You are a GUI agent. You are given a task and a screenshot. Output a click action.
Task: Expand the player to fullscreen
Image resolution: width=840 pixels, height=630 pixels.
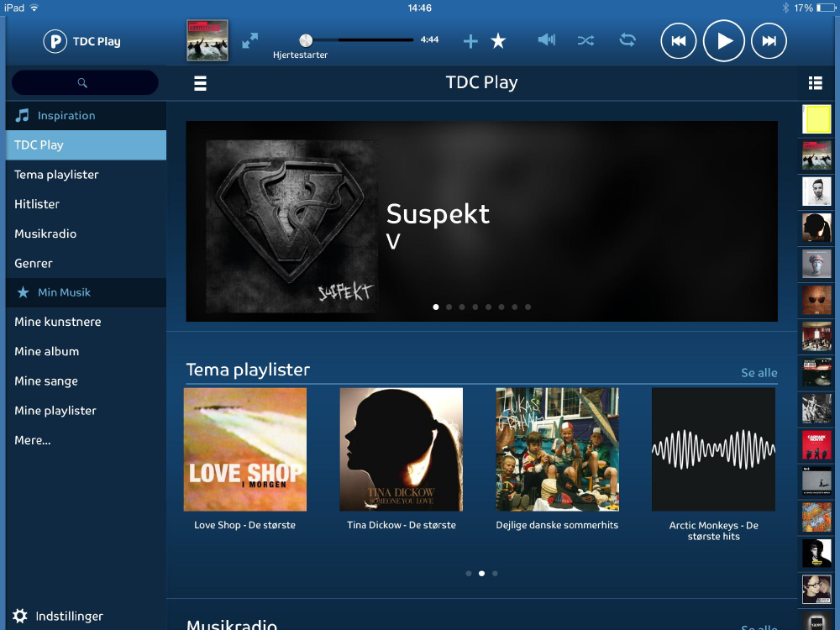pos(250,40)
